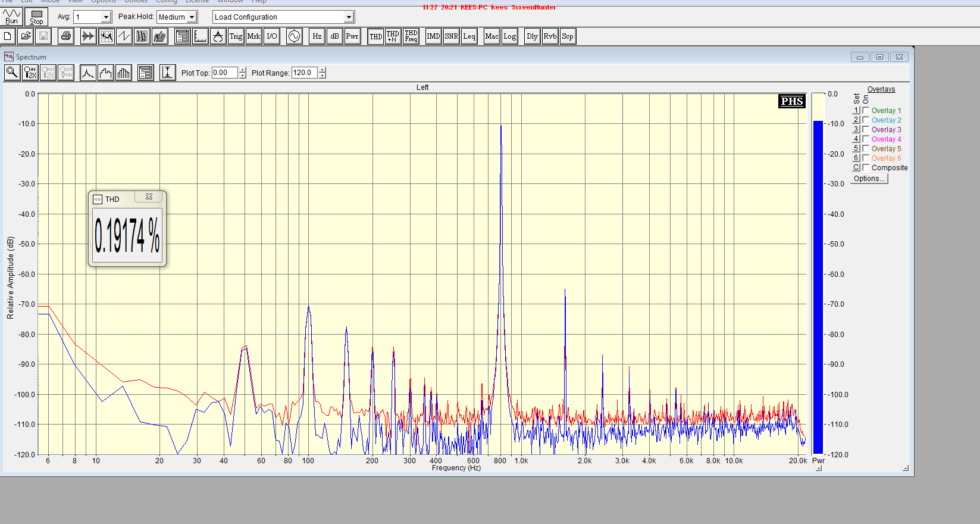The image size is (980, 524).
Task: Click into the Plot Range value field
Action: 305,73
